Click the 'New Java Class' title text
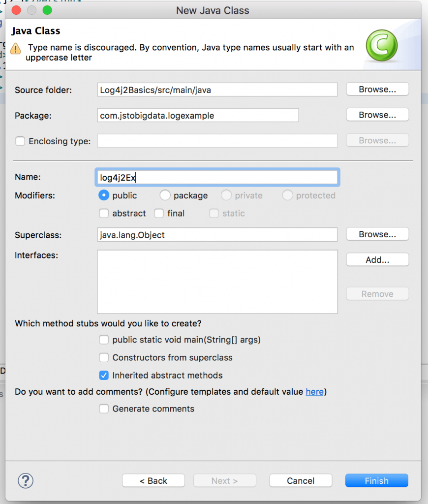The height and width of the screenshot is (504, 428). click(213, 10)
